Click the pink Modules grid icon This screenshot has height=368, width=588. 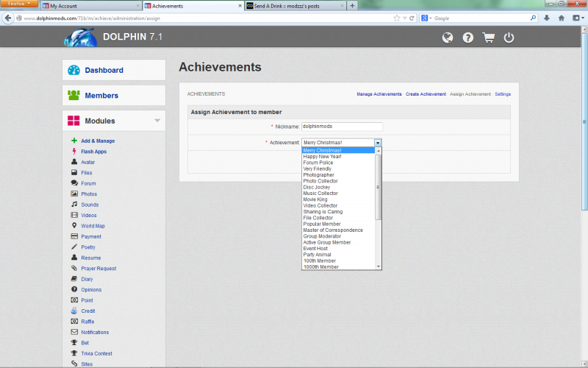point(74,121)
